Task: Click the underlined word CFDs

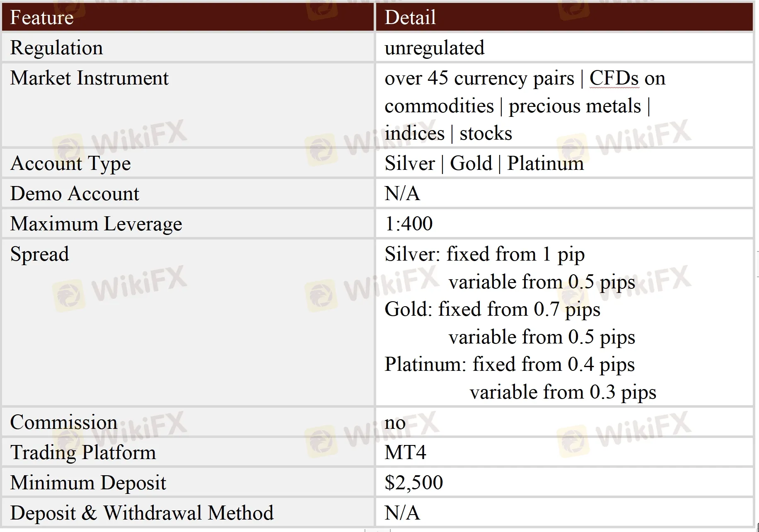Action: tap(614, 78)
